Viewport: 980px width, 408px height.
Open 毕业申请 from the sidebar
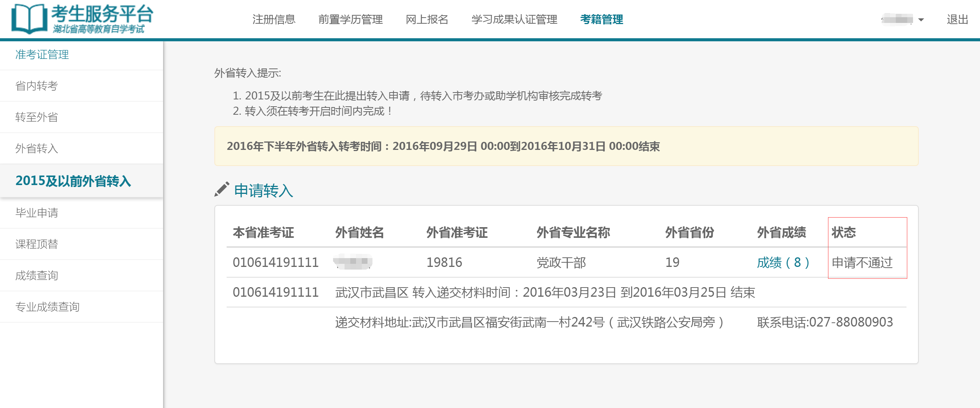(36, 213)
